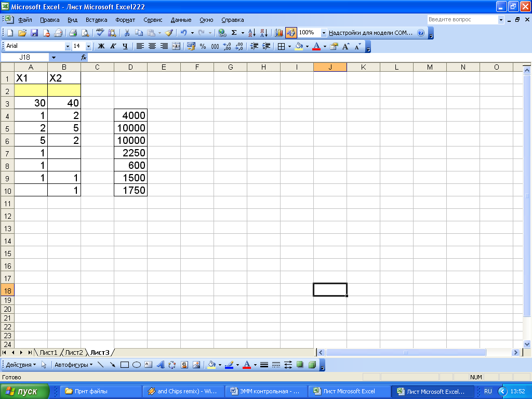Copy the selection with the Copy icon
Image resolution: width=532 pixels, height=399 pixels.
click(x=139, y=33)
